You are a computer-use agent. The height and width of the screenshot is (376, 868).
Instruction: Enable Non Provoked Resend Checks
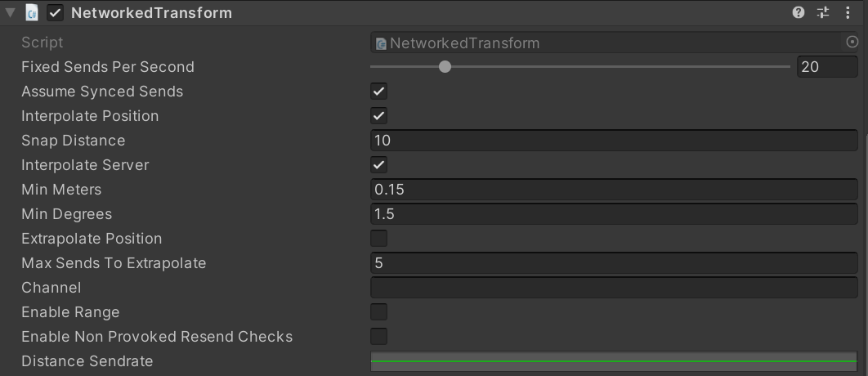point(378,336)
